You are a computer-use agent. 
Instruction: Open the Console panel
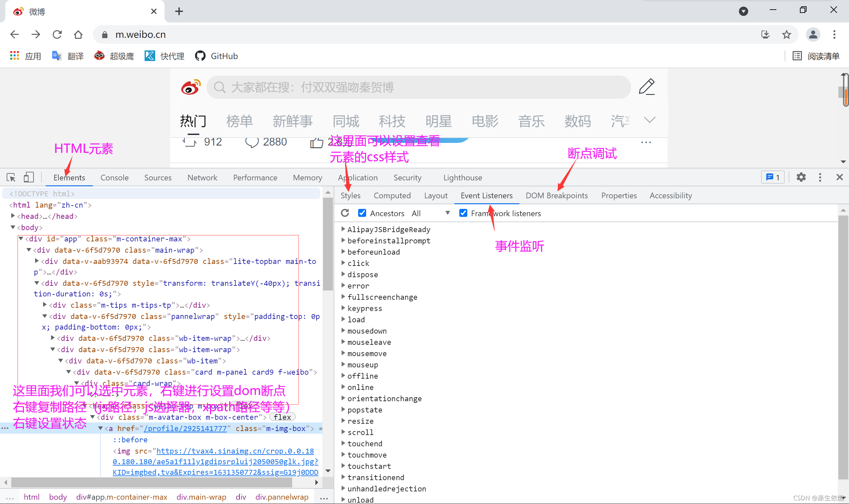[x=114, y=178]
